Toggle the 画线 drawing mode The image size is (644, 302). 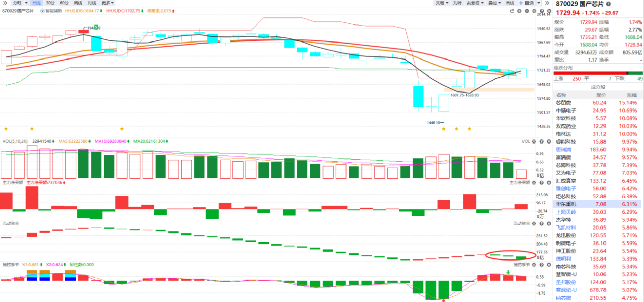(x=510, y=3)
